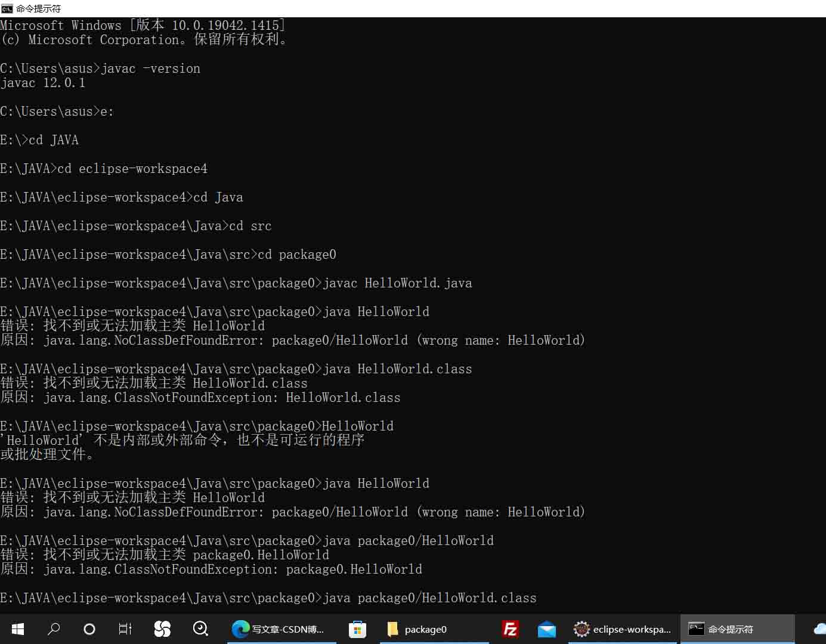Open Task View on taskbar
The width and height of the screenshot is (826, 644).
(x=125, y=628)
